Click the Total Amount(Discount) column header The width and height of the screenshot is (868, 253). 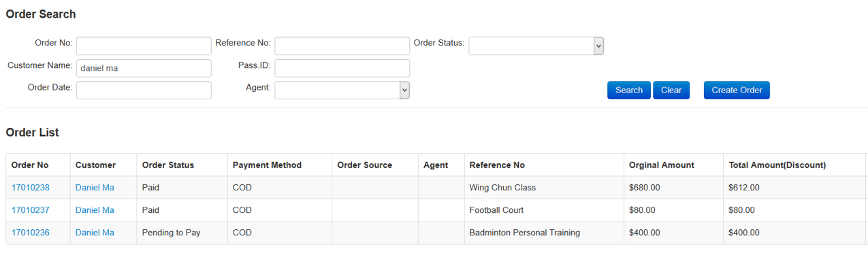777,165
